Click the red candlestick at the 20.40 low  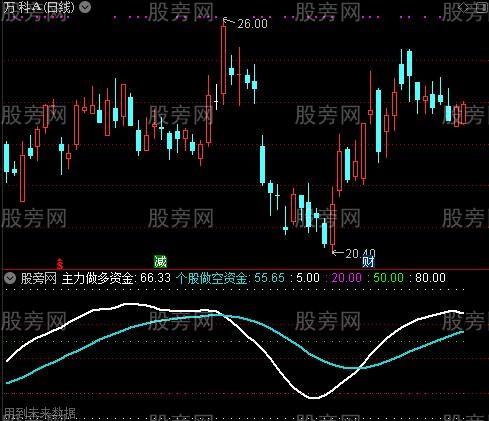(x=332, y=220)
